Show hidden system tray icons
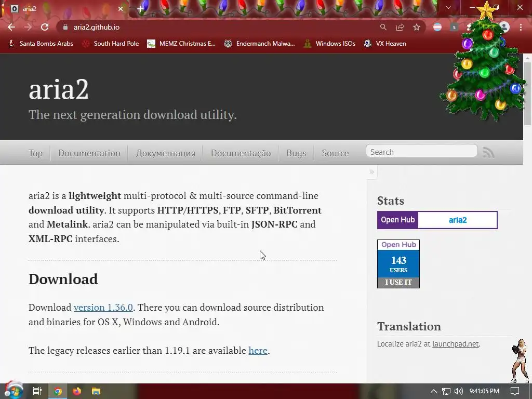Screen dimensions: 532x399 [x=434, y=391]
